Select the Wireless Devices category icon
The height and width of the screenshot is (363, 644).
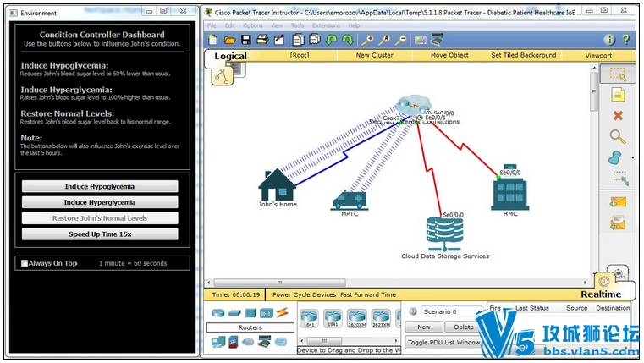pos(266,313)
